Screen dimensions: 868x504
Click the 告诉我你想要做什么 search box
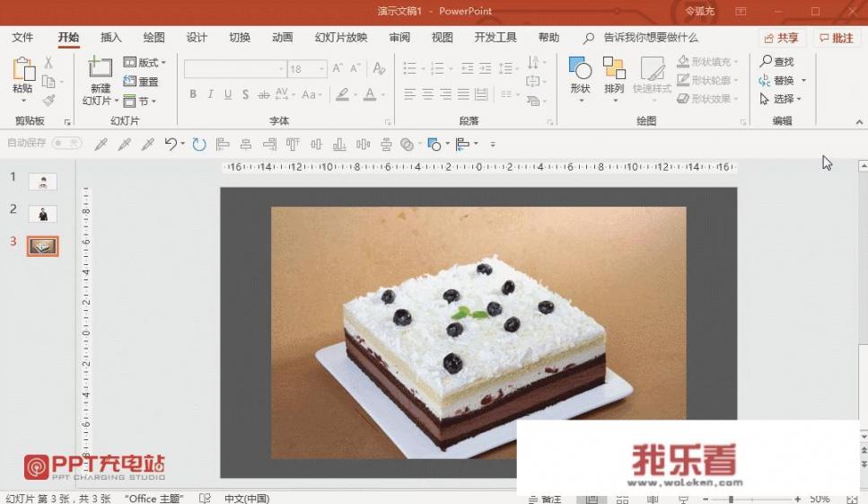651,37
